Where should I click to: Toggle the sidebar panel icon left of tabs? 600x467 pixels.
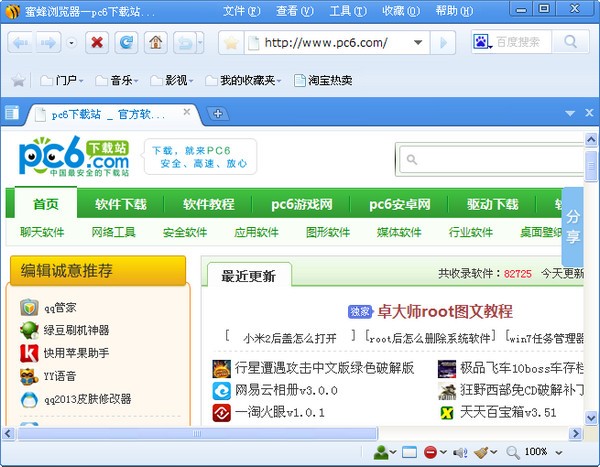pos(12,113)
